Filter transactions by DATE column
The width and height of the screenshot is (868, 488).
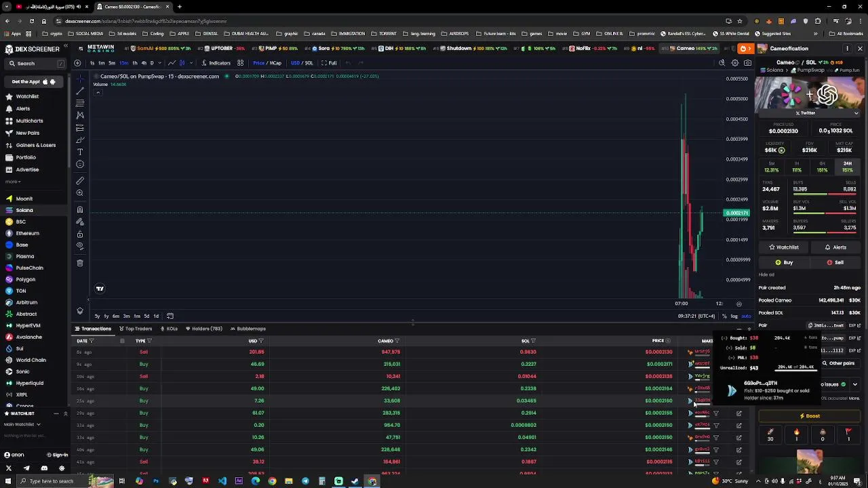[92, 341]
